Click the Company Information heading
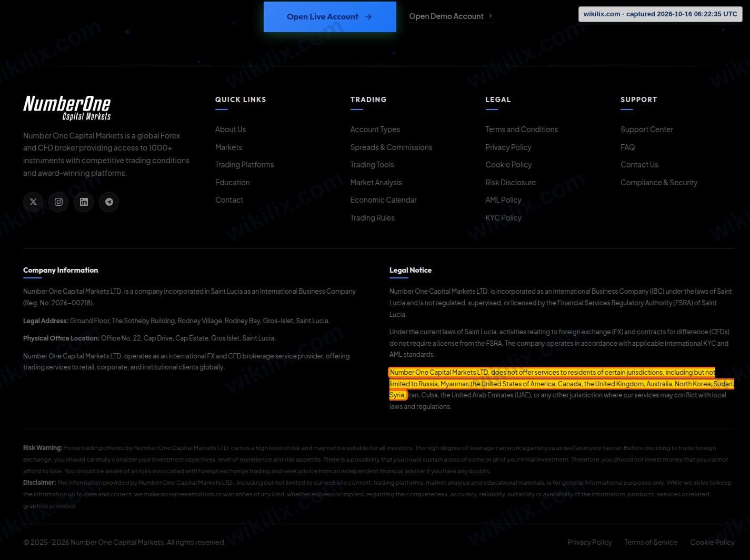750x560 pixels. pos(61,270)
